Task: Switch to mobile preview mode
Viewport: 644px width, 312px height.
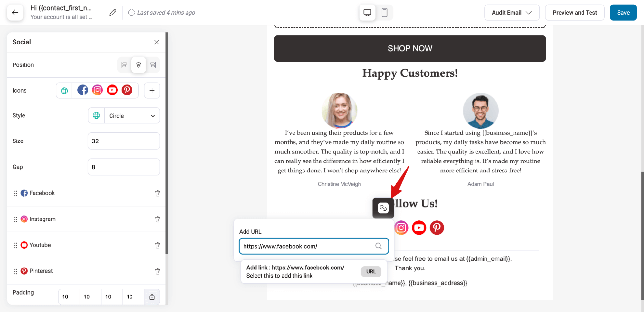Action: 384,12
